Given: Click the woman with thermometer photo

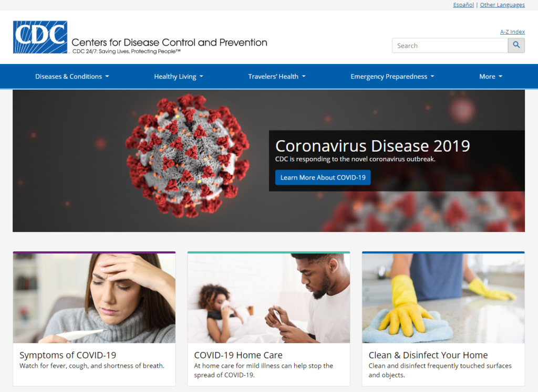Looking at the screenshot, I should [94, 298].
